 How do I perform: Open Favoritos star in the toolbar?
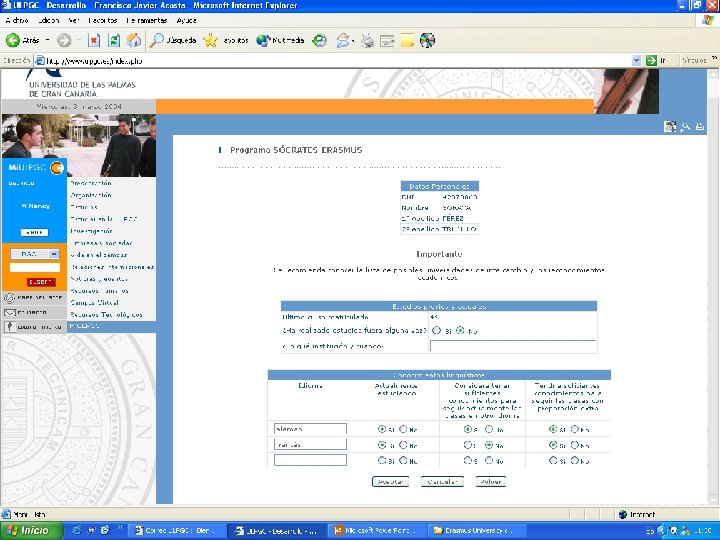[x=225, y=40]
